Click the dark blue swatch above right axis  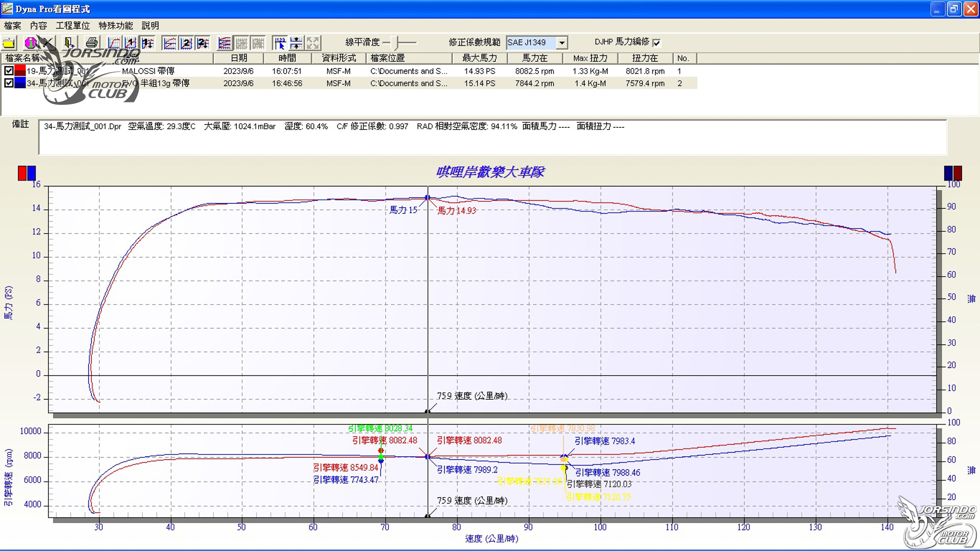(x=948, y=173)
